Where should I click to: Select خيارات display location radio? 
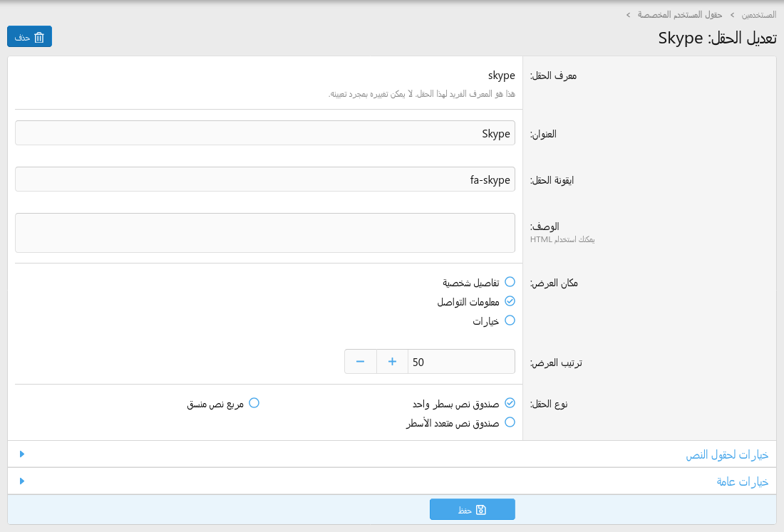tap(510, 320)
